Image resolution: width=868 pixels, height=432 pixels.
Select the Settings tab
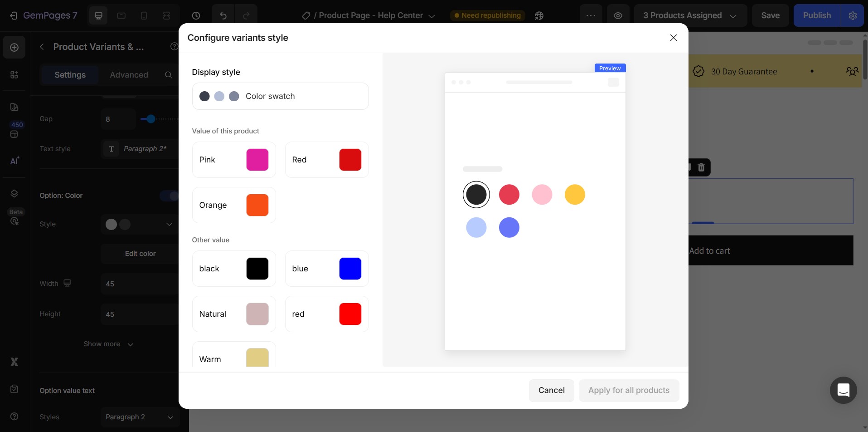pos(69,74)
